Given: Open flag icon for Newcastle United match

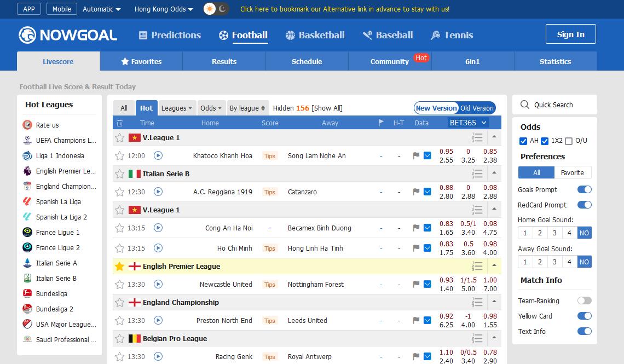Looking at the screenshot, I should coord(416,285).
